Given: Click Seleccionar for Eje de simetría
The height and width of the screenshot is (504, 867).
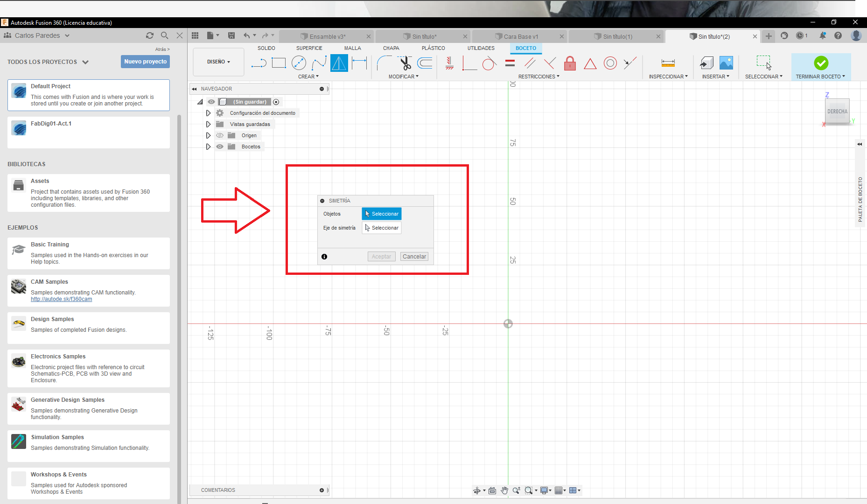Looking at the screenshot, I should (x=382, y=228).
